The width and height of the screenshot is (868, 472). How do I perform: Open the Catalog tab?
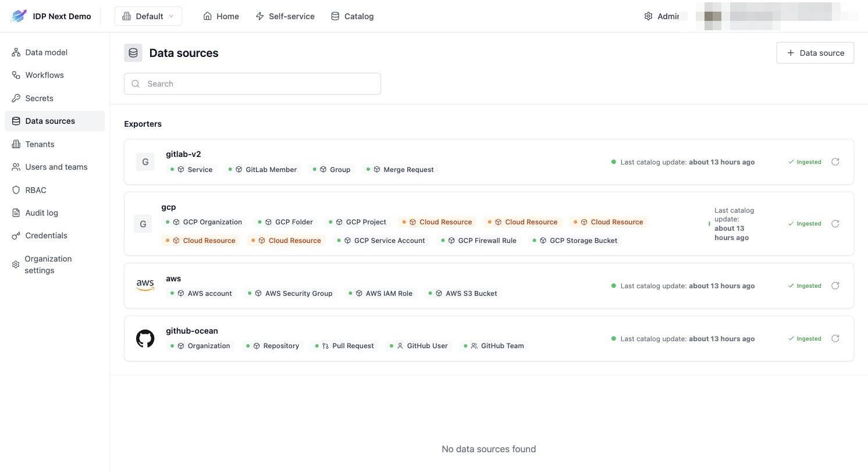tap(352, 16)
